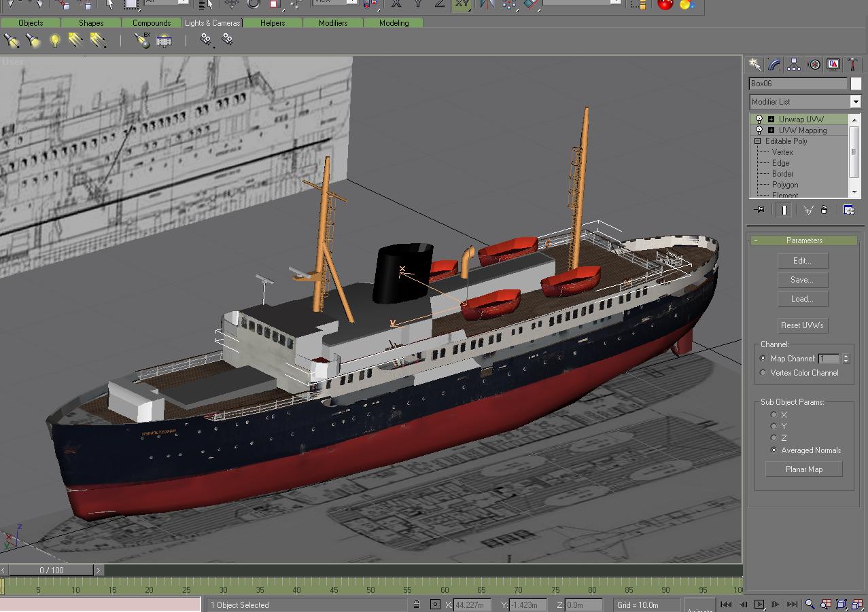
Task: Switch to the Display command panel
Action: 833,65
